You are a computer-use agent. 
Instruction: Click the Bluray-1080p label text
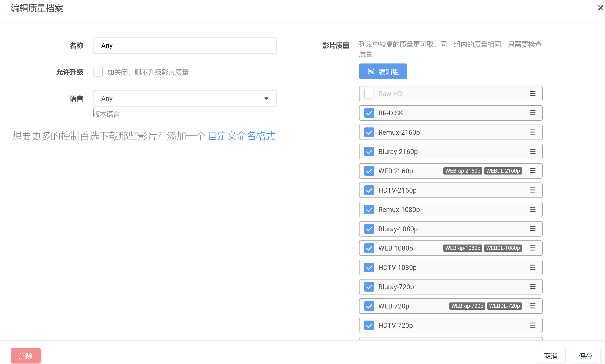click(x=398, y=229)
